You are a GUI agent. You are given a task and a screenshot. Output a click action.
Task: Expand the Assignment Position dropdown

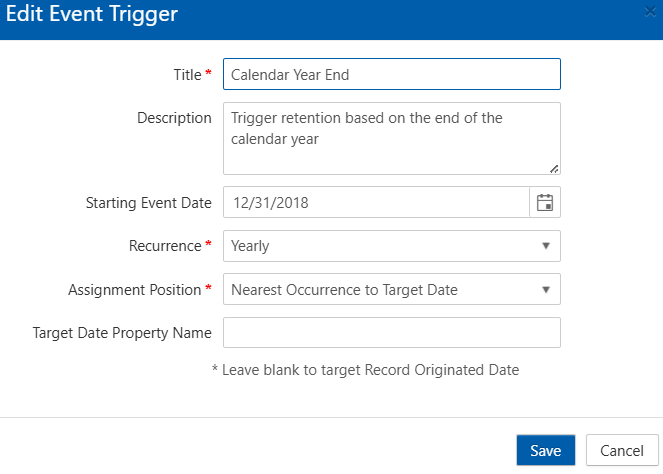click(545, 290)
